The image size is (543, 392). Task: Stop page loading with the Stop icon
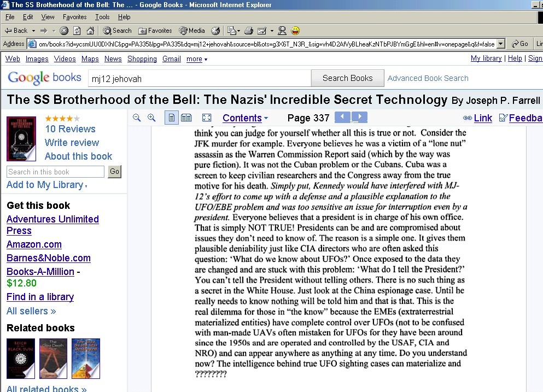pyautogui.click(x=64, y=31)
